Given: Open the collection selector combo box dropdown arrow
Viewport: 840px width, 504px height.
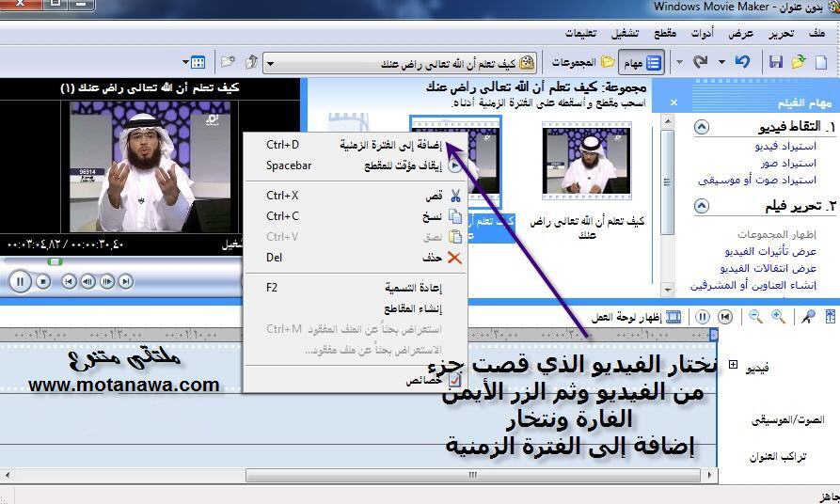Looking at the screenshot, I should pos(271,64).
